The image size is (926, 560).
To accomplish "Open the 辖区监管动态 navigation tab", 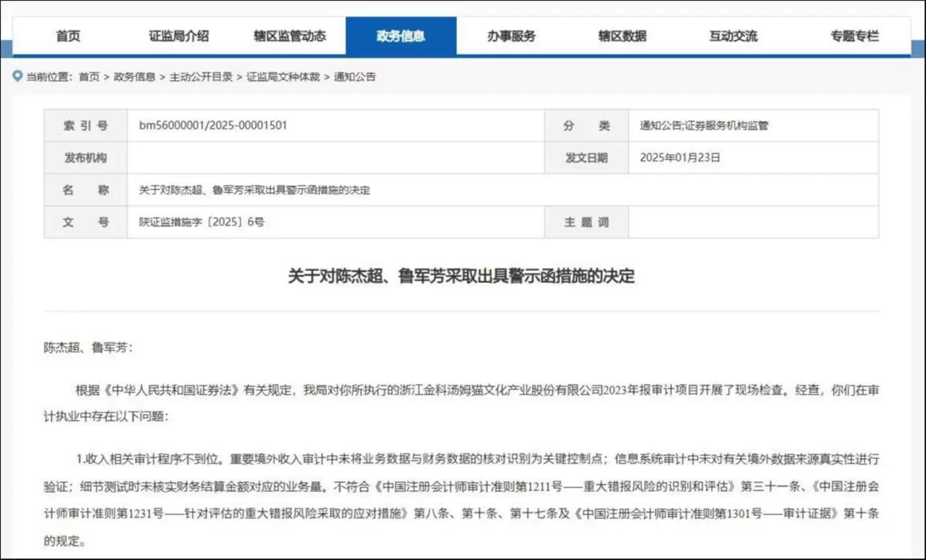I will (290, 36).
